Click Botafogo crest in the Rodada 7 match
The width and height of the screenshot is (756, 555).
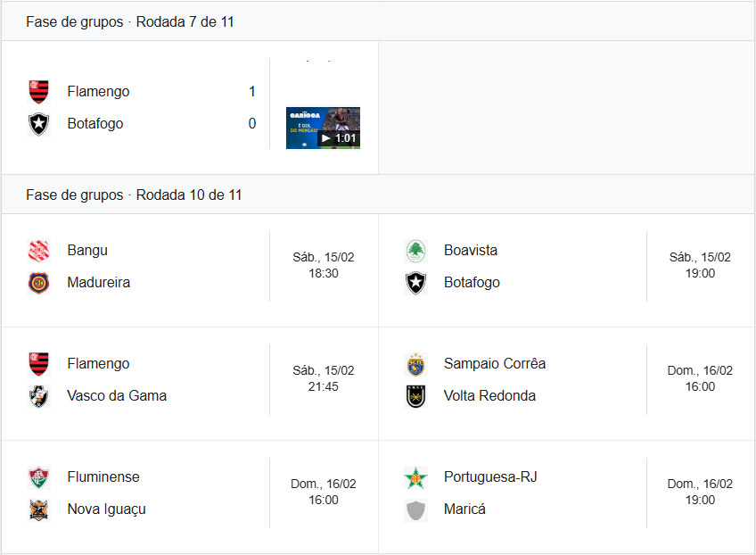[x=38, y=124]
